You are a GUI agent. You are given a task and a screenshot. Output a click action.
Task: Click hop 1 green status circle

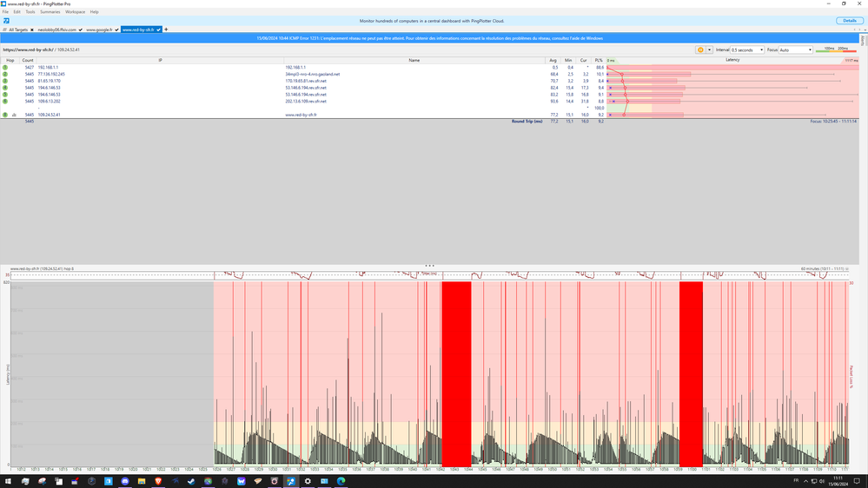[x=5, y=67]
